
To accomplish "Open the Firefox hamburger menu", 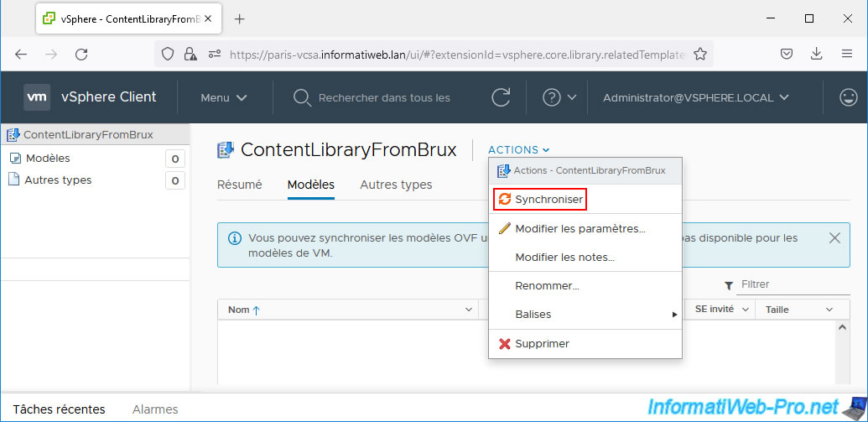I will pos(846,55).
